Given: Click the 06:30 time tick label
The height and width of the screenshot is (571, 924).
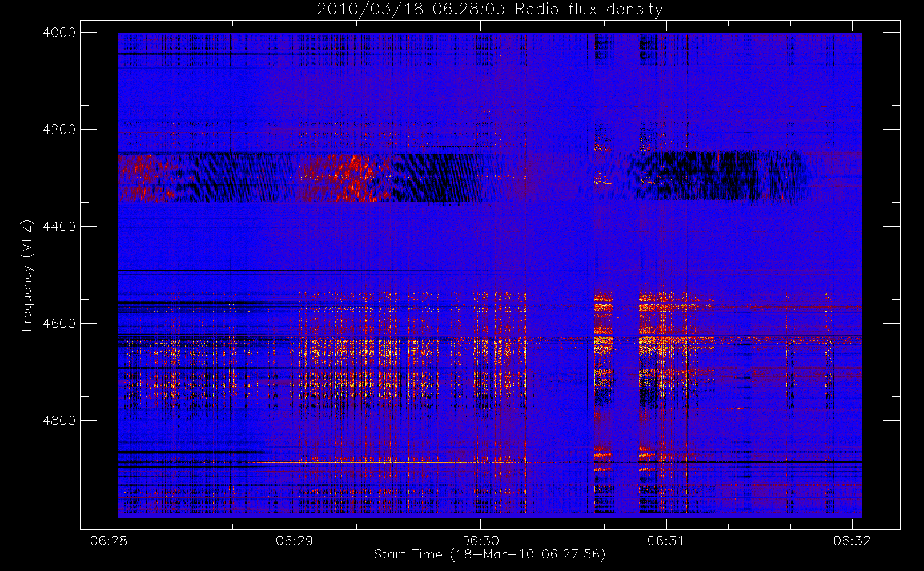Looking at the screenshot, I should click(480, 541).
